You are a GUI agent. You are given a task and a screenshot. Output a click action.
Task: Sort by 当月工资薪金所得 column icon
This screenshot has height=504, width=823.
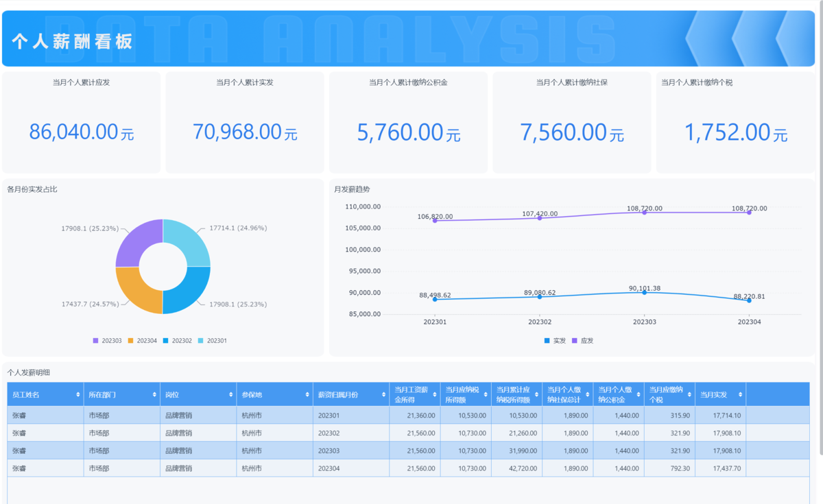point(435,395)
